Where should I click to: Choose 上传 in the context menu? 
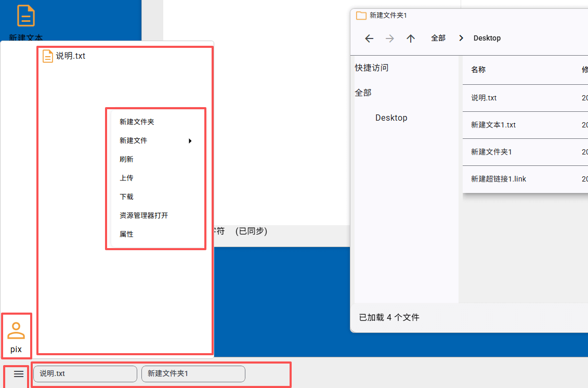click(x=126, y=177)
